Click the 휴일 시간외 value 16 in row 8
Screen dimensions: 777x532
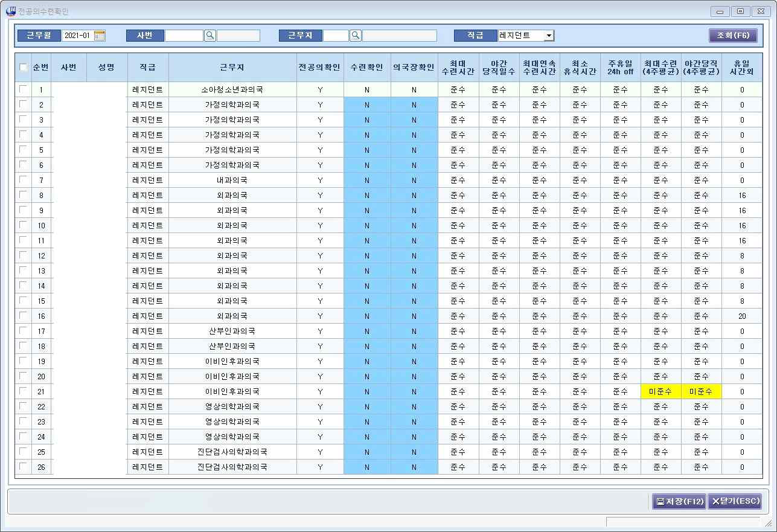742,195
